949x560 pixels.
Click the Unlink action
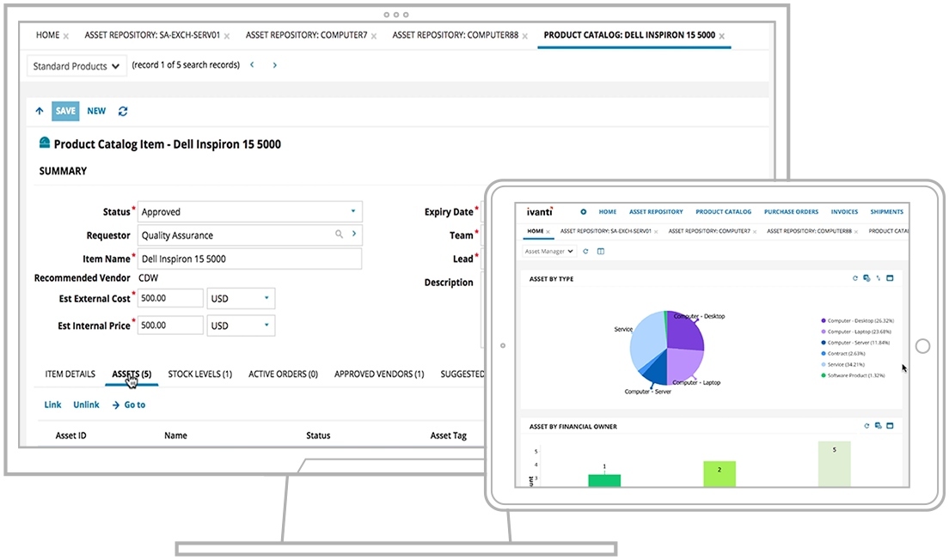[x=86, y=405]
